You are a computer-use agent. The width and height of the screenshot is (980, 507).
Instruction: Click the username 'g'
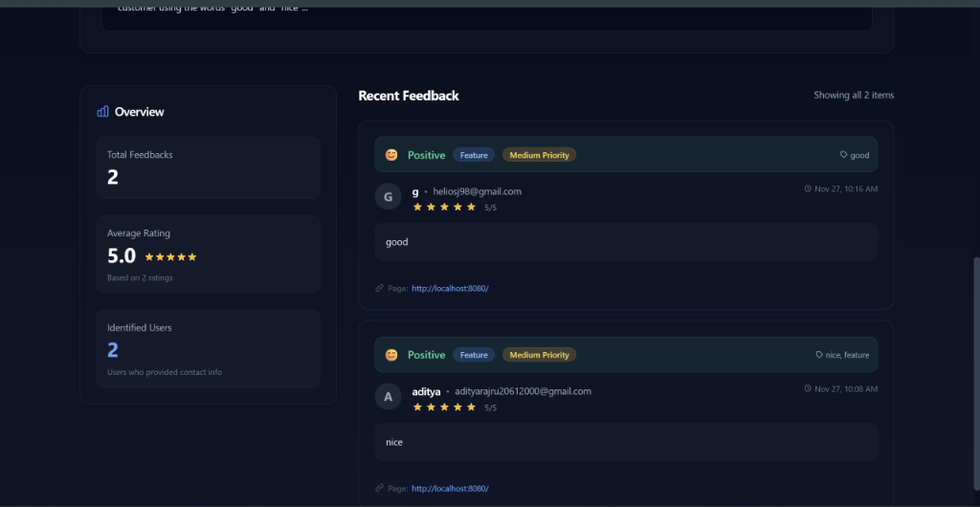(x=415, y=191)
